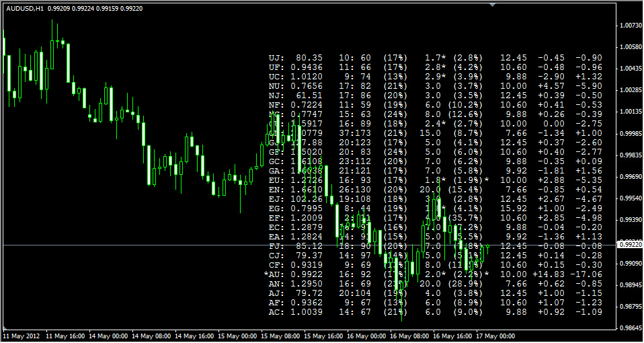Click the +4.57 value in NU row
Screen dimensions: 644x343
point(552,87)
